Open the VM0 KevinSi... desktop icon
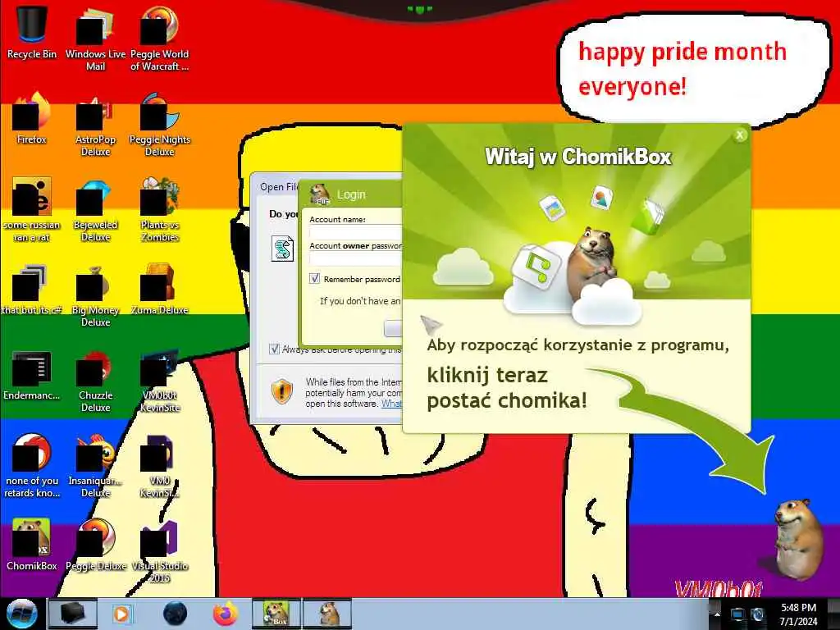Image resolution: width=840 pixels, height=630 pixels. [x=160, y=466]
